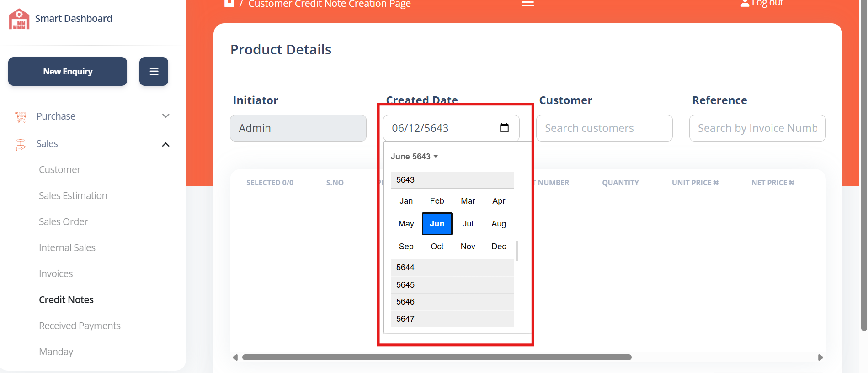The height and width of the screenshot is (373, 868).
Task: Open Internal Sales page
Action: [x=67, y=248]
